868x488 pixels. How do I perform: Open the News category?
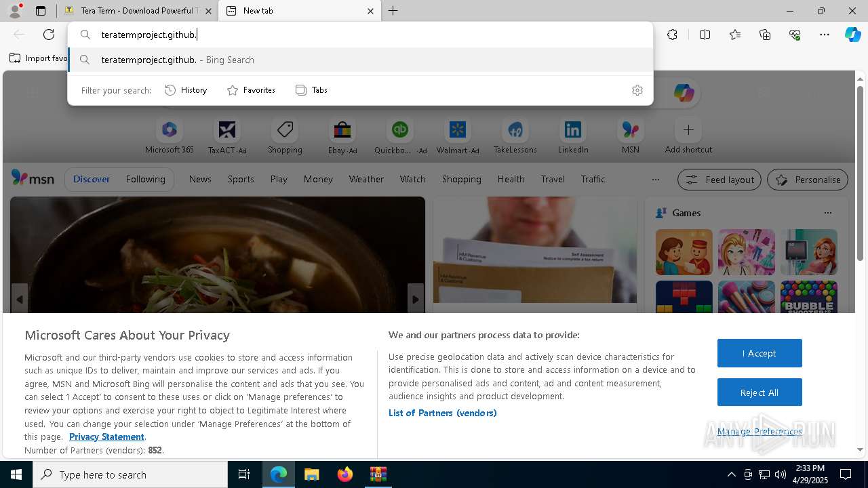(x=200, y=179)
